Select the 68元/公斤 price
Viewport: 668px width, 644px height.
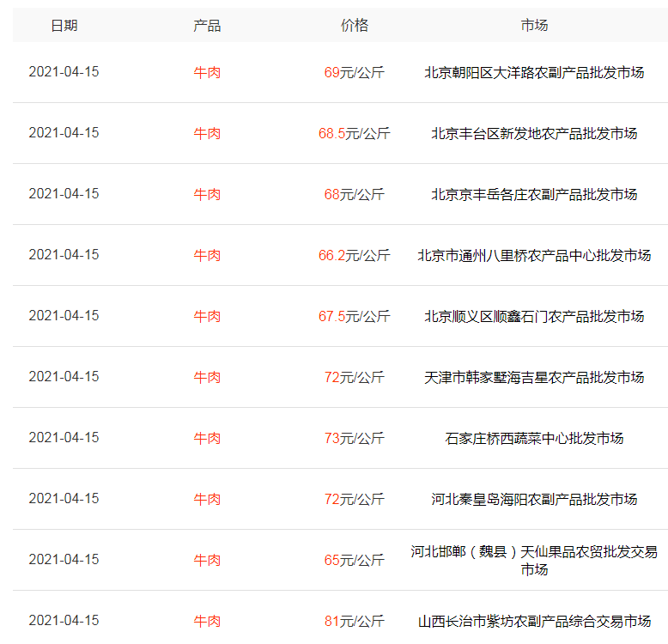354,194
